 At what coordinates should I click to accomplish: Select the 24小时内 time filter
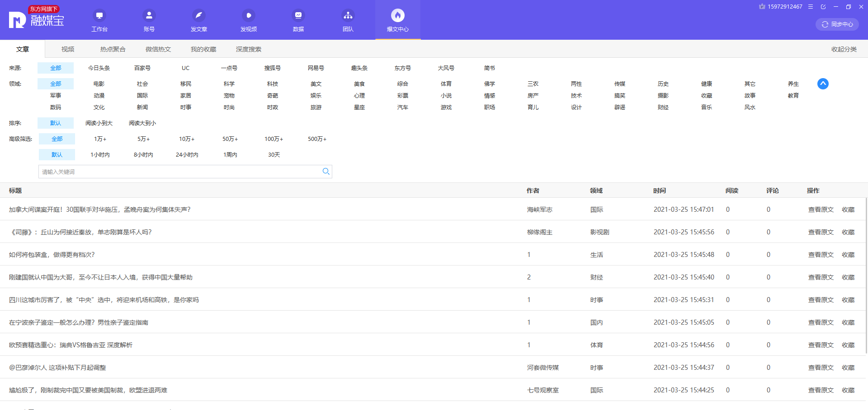tap(187, 155)
